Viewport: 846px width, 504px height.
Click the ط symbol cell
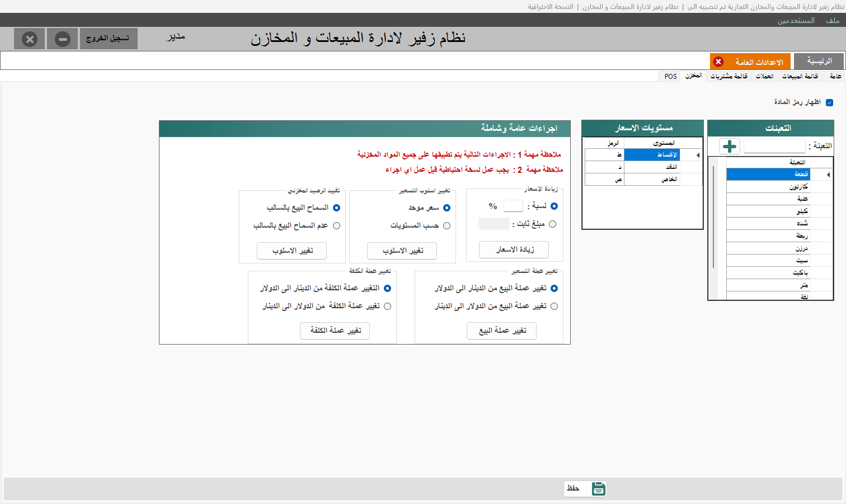tap(604, 155)
